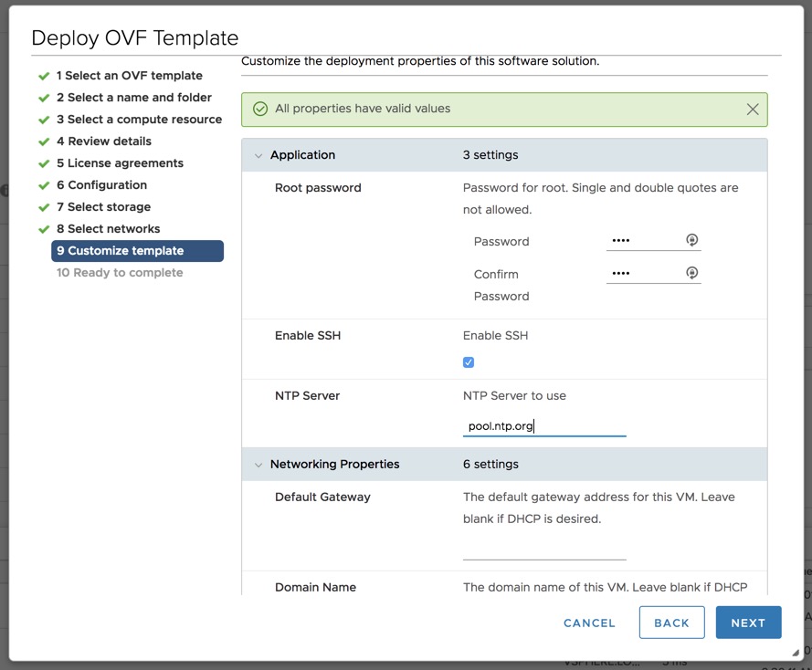Screen dimensions: 812x670
Task: Collapse the Application settings section
Action: click(258, 156)
